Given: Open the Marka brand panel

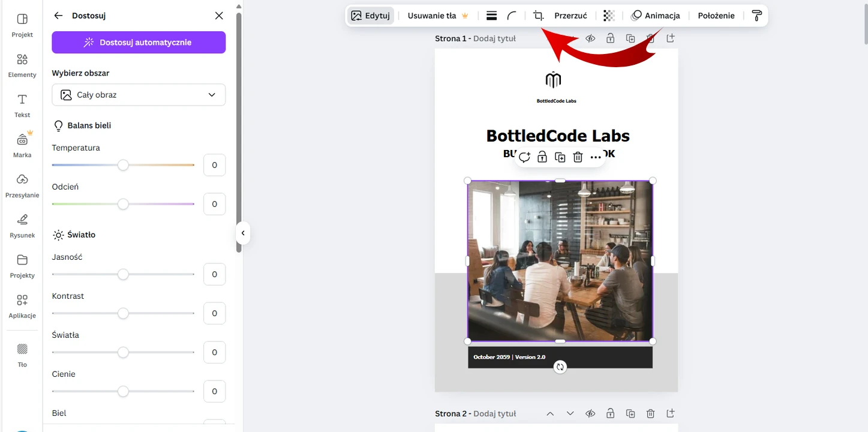Looking at the screenshot, I should pyautogui.click(x=22, y=146).
